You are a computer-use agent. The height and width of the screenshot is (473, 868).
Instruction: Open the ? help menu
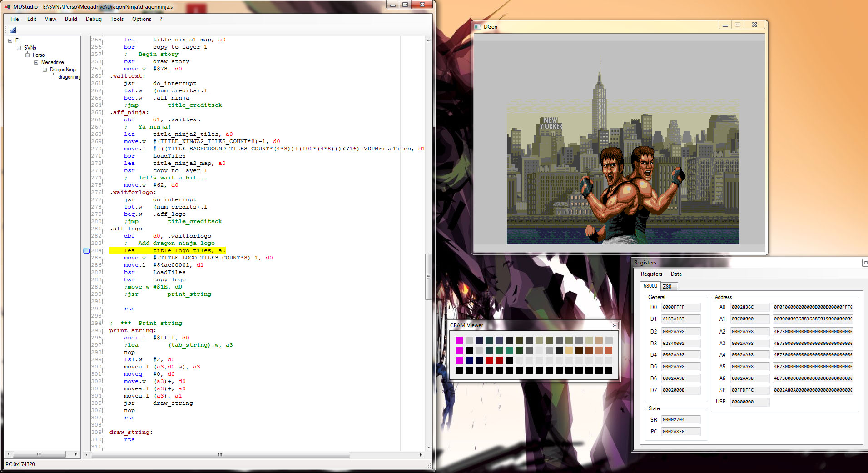pyautogui.click(x=161, y=19)
